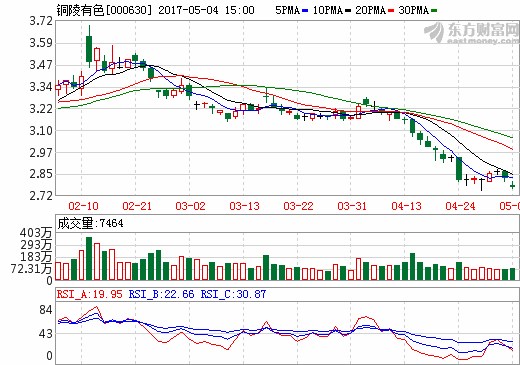Click the 3.10 price axis label
The height and width of the screenshot is (365, 520).
click(41, 130)
